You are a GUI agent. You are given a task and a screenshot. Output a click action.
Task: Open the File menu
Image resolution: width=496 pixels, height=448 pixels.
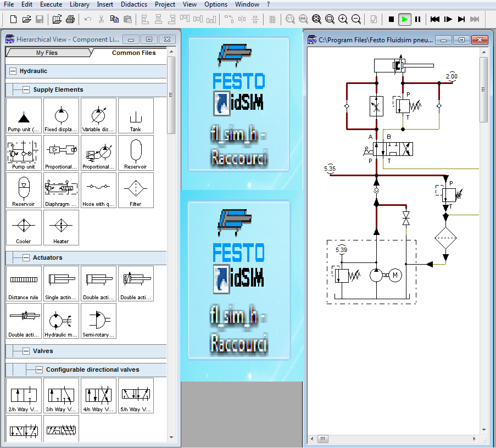(x=9, y=4)
